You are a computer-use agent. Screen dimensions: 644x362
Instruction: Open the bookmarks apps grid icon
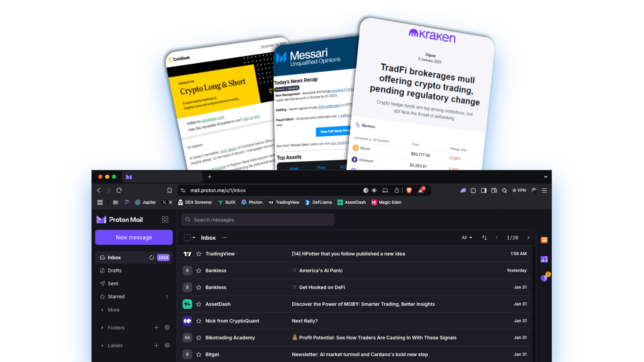(x=100, y=202)
